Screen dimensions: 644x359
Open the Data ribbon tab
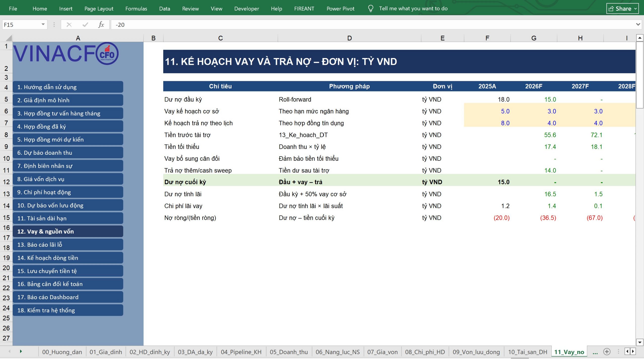point(165,9)
